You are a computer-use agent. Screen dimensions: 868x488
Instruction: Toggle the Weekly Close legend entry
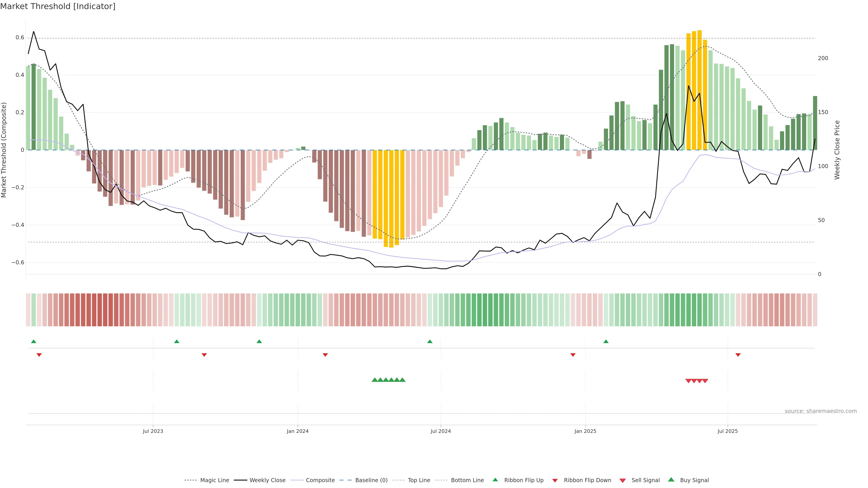(x=267, y=480)
